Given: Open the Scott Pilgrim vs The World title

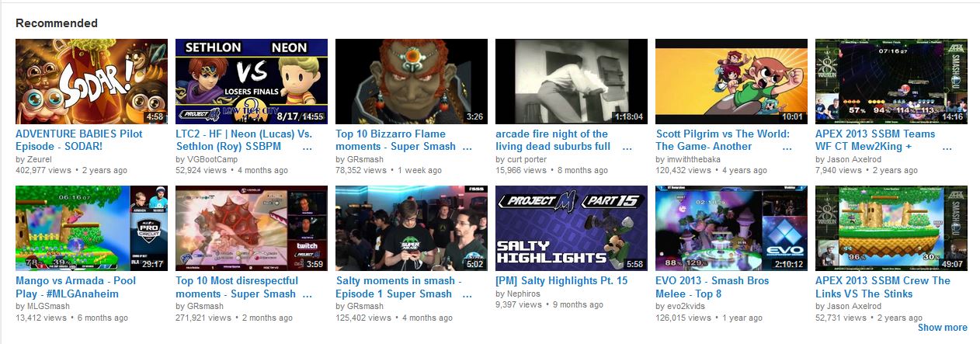Looking at the screenshot, I should pos(723,140).
